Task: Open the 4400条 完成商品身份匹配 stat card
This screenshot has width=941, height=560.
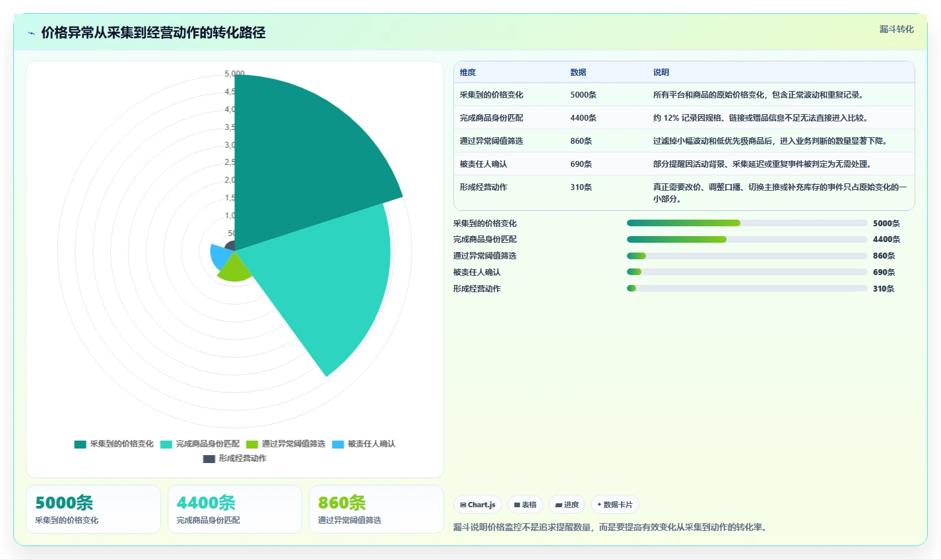Action: (235, 509)
